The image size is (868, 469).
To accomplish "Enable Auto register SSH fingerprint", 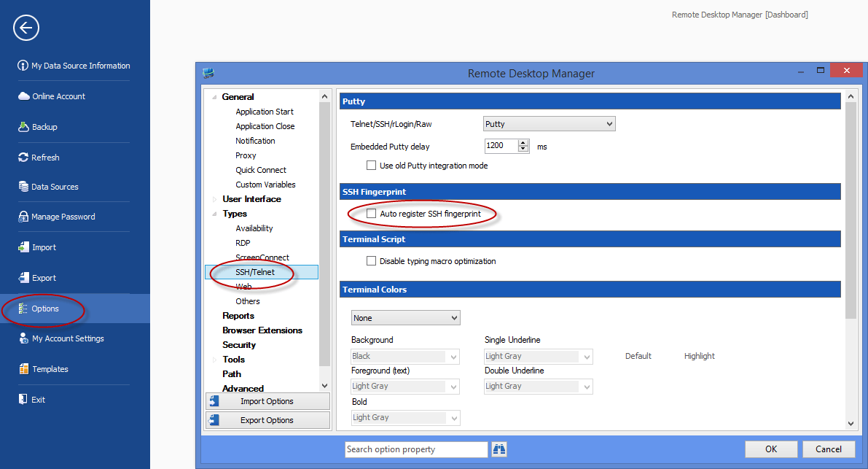I will [371, 213].
